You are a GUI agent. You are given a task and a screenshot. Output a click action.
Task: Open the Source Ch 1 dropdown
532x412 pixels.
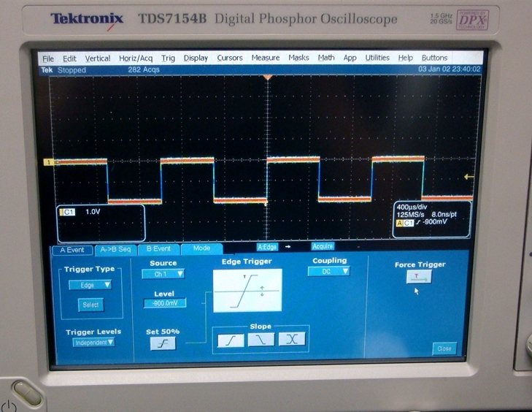click(x=163, y=274)
